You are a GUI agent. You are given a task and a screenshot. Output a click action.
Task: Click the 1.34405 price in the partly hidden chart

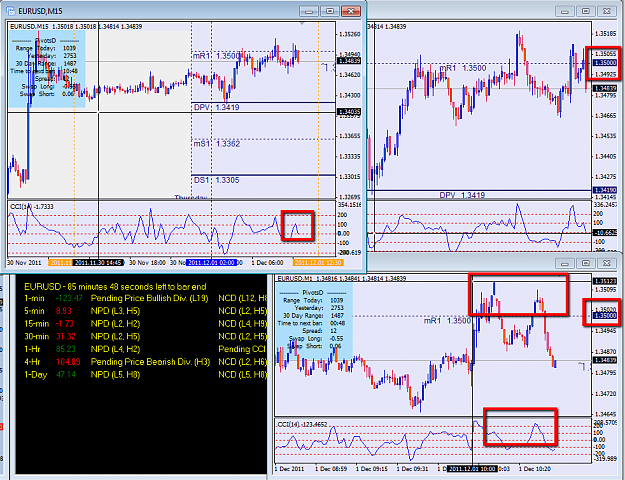pos(605,157)
